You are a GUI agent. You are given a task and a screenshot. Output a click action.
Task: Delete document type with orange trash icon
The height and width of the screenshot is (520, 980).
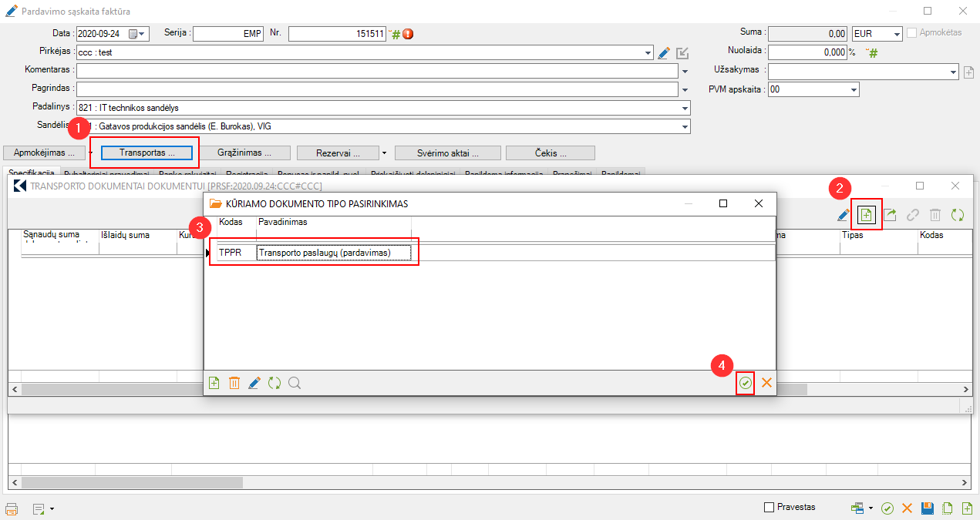[234, 383]
